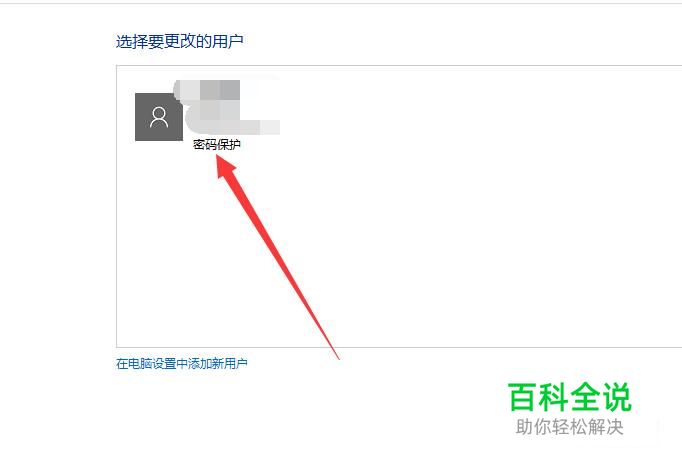The image size is (682, 471).
Task: Click the 百 character in the green watermark
Action: 522,397
